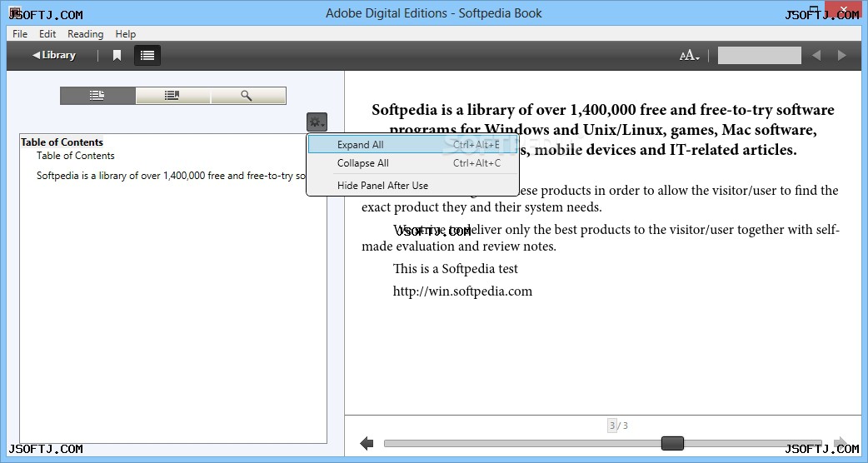This screenshot has height=463, width=868.
Task: Toggle Hide Panel After Use
Action: 412,186
